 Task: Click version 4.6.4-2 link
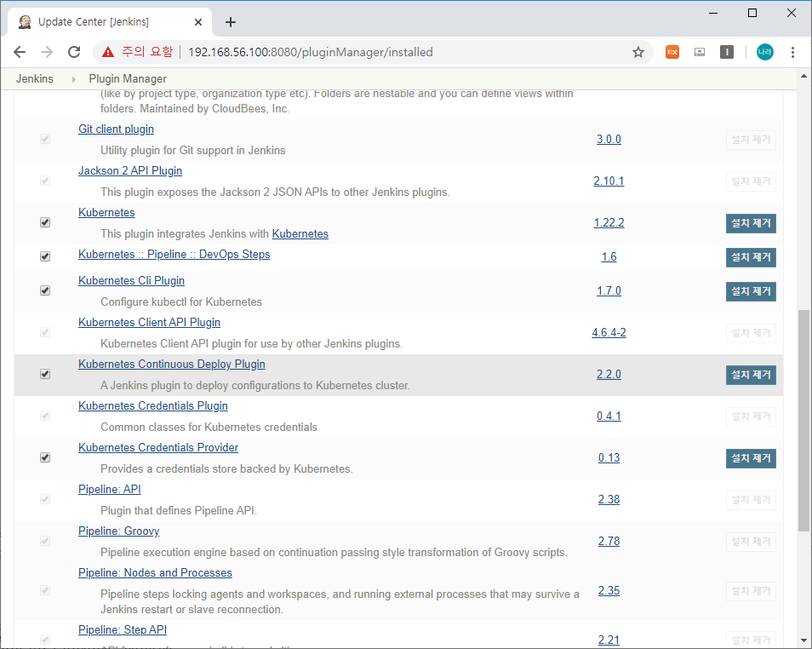[x=609, y=332]
